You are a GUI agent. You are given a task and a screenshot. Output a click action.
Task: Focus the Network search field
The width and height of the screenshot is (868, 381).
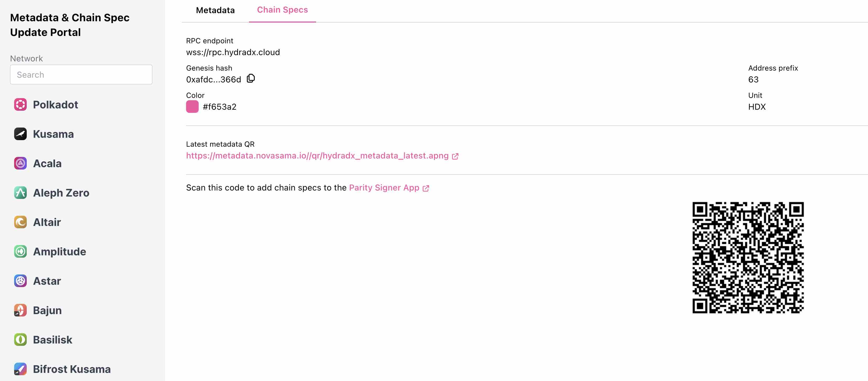pos(81,75)
